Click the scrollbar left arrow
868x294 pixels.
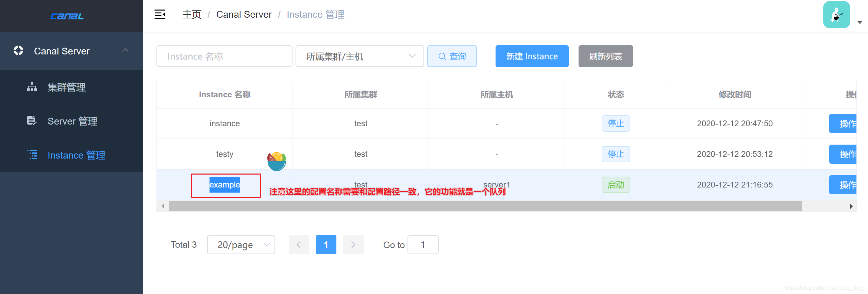[x=163, y=206]
